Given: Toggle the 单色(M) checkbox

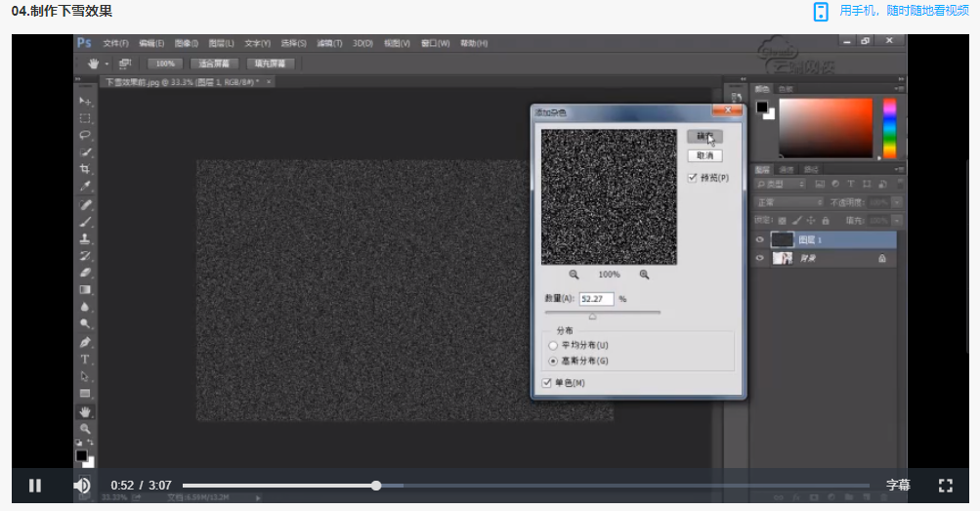Looking at the screenshot, I should pyautogui.click(x=547, y=383).
